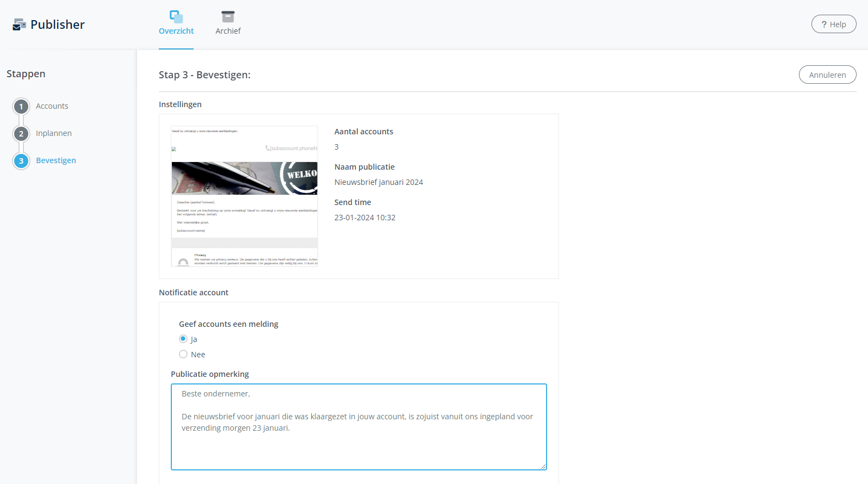Click the Publisher envelope logo icon
Viewport: 868px width, 484px height.
(x=19, y=24)
